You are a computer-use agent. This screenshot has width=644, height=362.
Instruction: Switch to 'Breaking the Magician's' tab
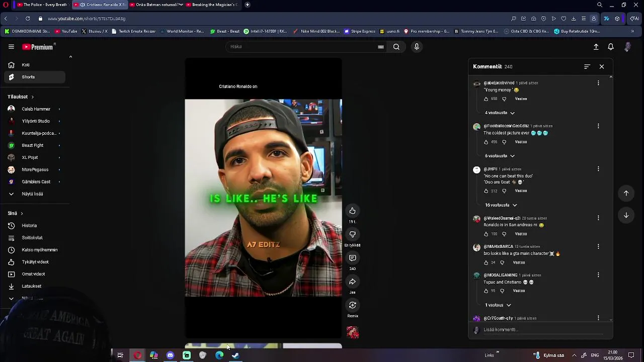point(211,5)
